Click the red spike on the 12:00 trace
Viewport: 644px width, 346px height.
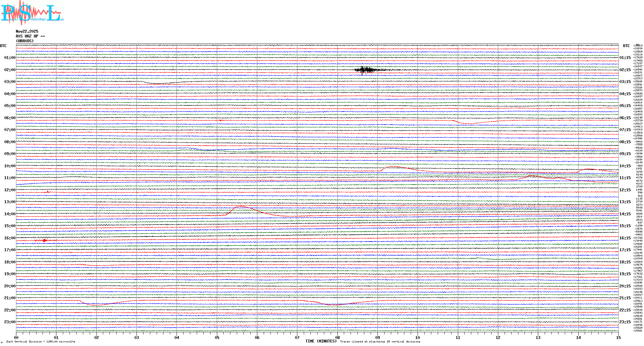click(48, 192)
